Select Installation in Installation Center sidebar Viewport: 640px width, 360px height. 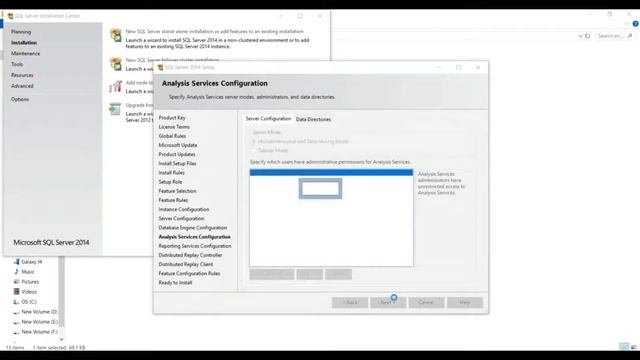pyautogui.click(x=24, y=42)
